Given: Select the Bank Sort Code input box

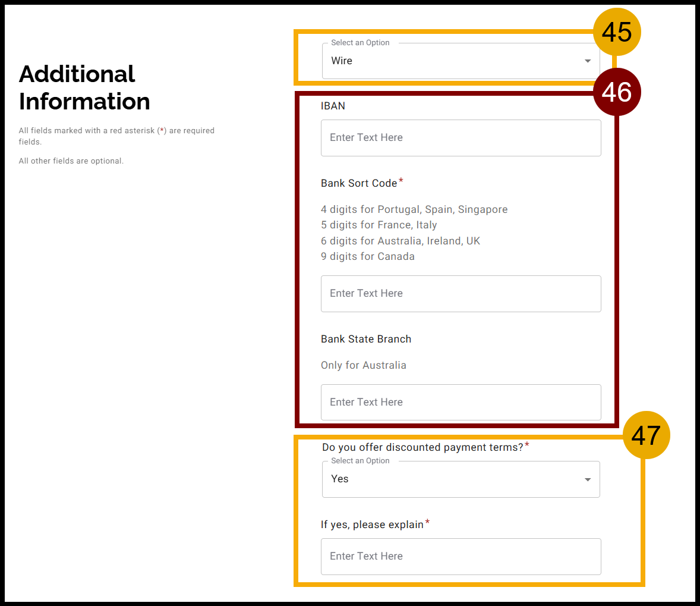Looking at the screenshot, I should click(x=461, y=293).
